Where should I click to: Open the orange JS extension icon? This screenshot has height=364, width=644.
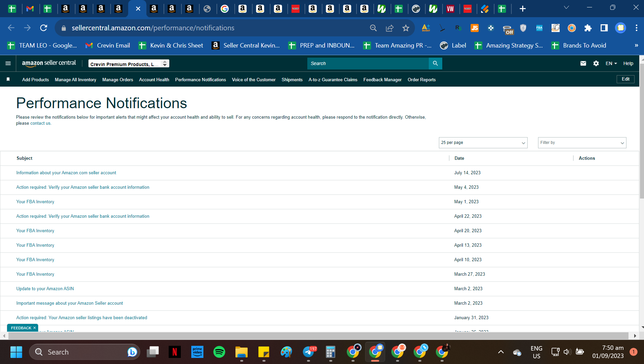point(475,28)
